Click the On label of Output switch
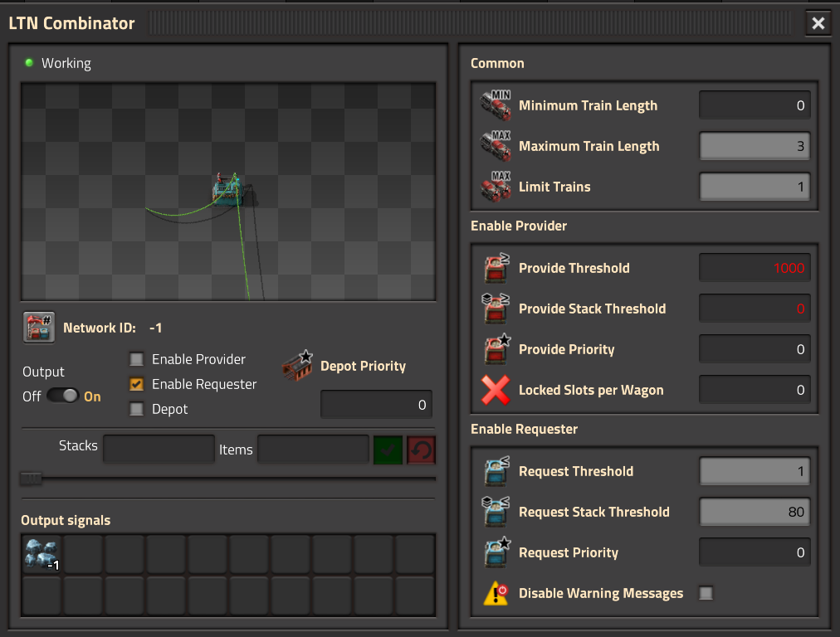Viewport: 840px width, 637px height. (92, 396)
